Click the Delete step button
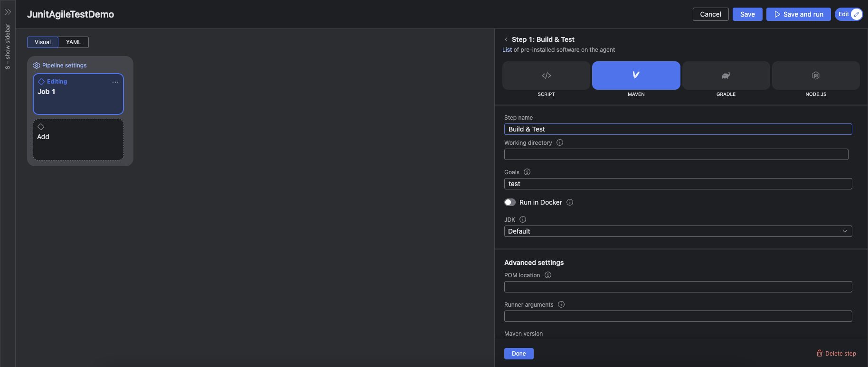Viewport: 868px width, 367px height. click(x=836, y=353)
